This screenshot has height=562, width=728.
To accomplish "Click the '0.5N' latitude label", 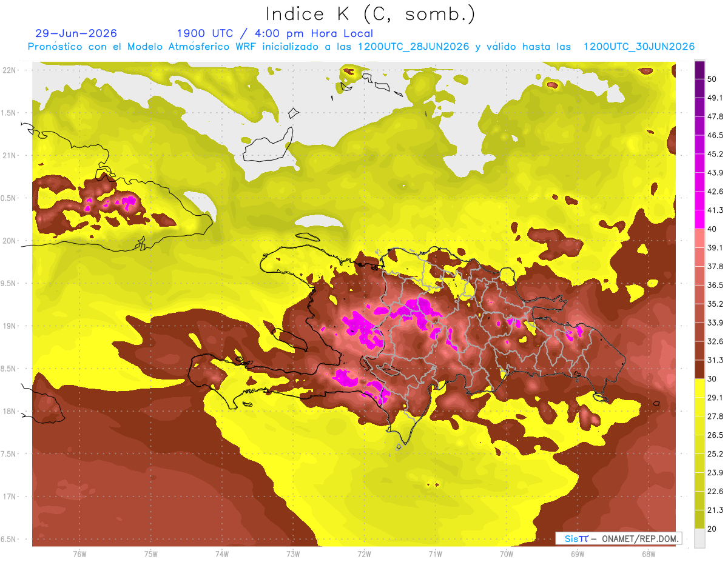I will tap(8, 198).
